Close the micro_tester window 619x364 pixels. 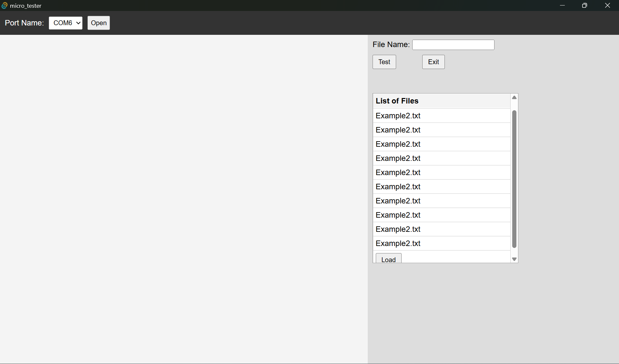(607, 5)
